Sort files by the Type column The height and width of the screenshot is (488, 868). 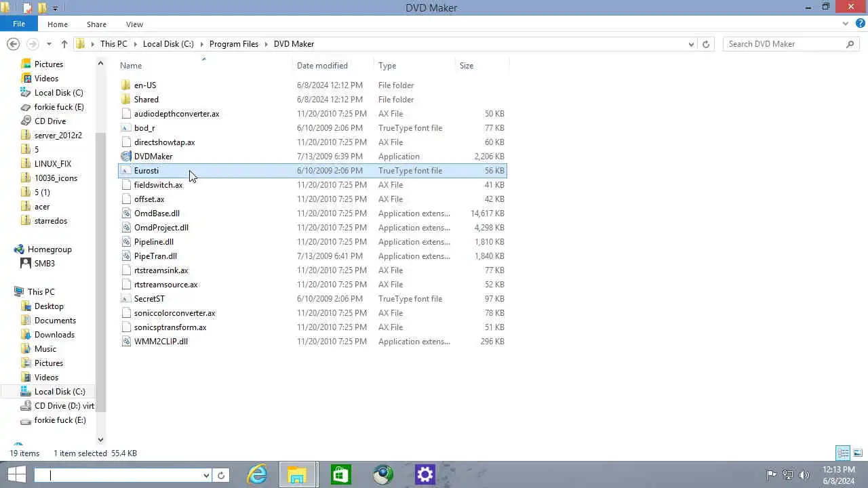tap(414, 66)
